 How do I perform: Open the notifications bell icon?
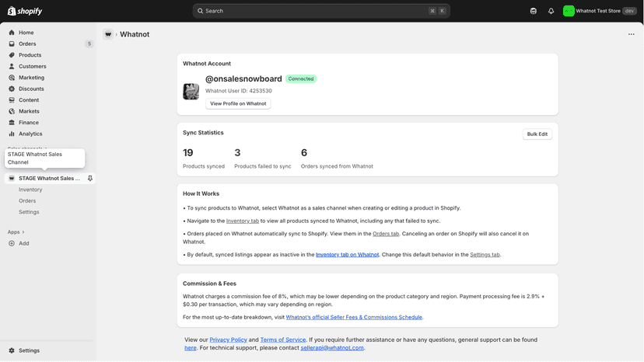551,11
